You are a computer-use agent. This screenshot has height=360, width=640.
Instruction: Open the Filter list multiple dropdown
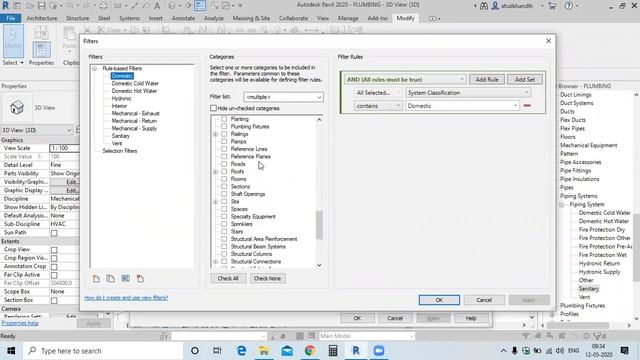click(x=283, y=97)
